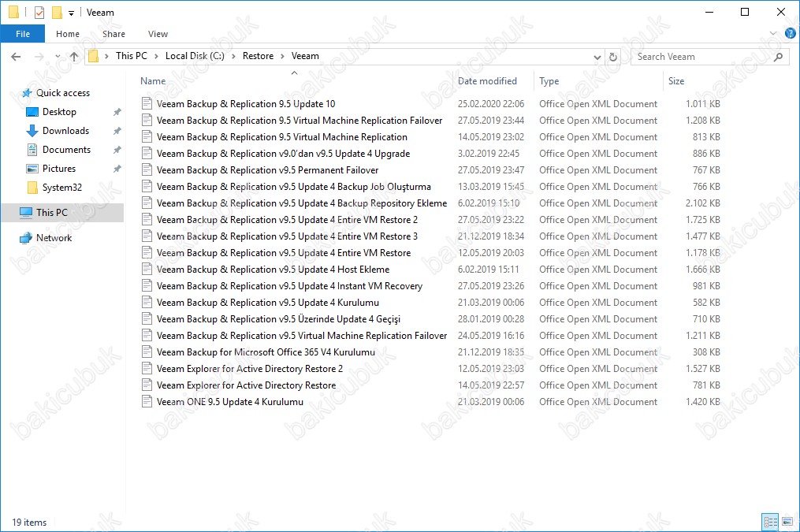Select Update 4 Entire VM Restore 2 file
Image resolution: width=800 pixels, height=532 pixels.
coord(287,220)
